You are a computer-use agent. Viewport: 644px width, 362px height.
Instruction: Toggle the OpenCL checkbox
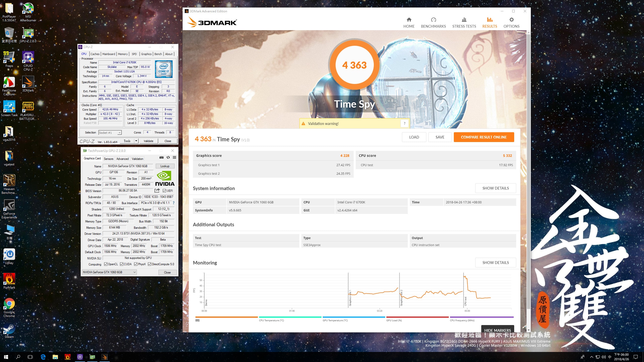(x=106, y=264)
